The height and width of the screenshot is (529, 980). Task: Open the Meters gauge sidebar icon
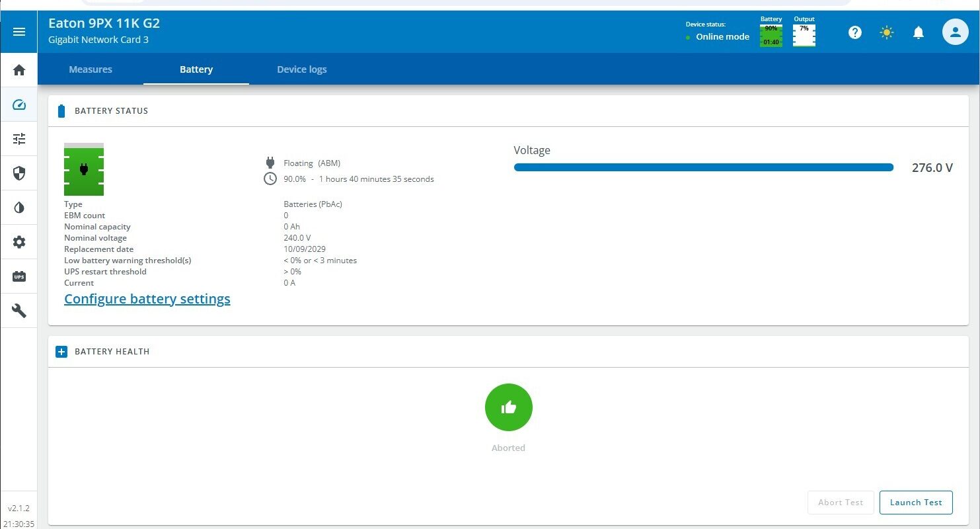tap(19, 104)
